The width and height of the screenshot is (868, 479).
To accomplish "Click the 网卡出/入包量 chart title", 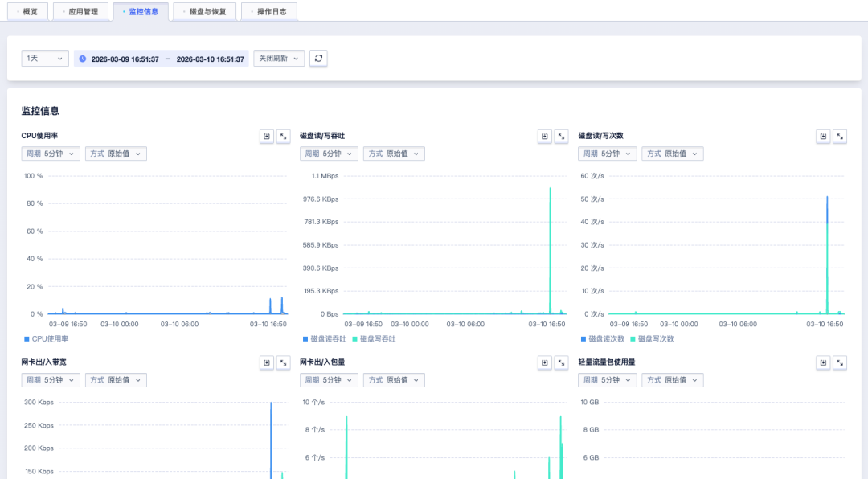I will [322, 362].
